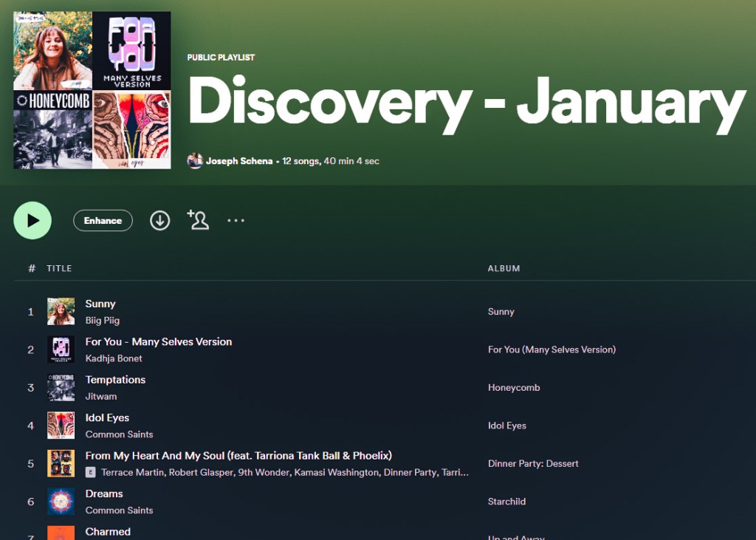756x540 pixels.
Task: Click the green Play button for the playlist
Action: (32, 220)
